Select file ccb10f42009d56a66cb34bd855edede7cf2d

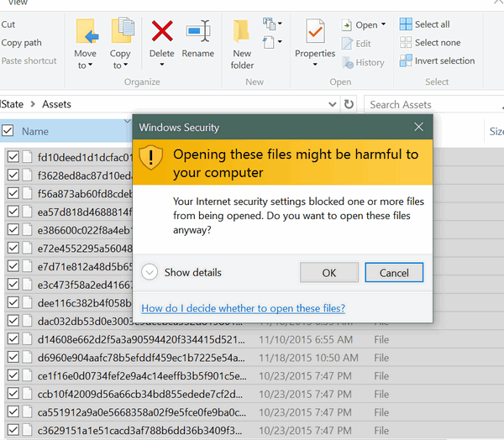140,394
